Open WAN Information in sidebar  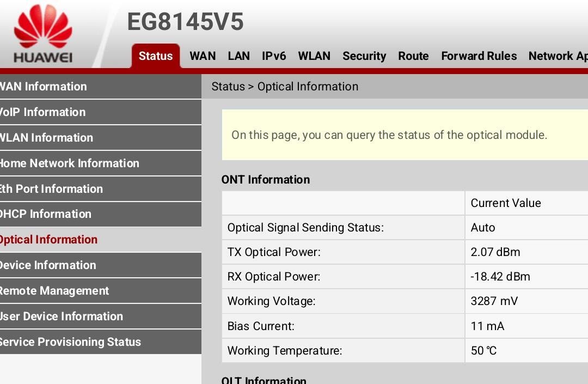[44, 87]
